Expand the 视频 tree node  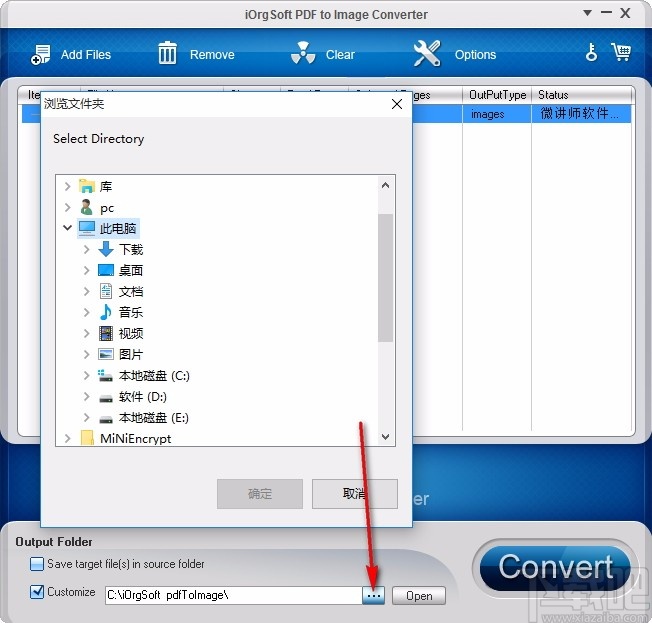pos(86,333)
